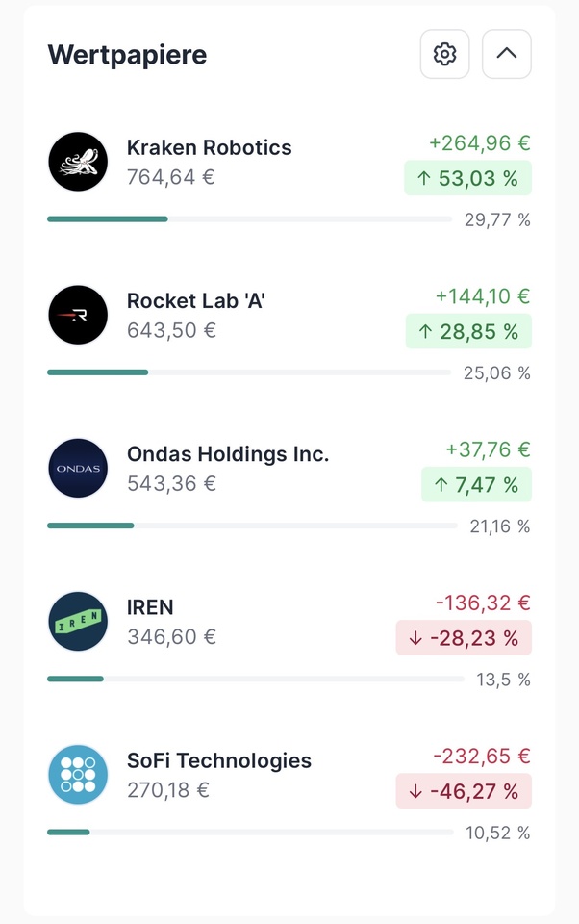
Task: View SoFi Technologies details
Action: click(218, 760)
